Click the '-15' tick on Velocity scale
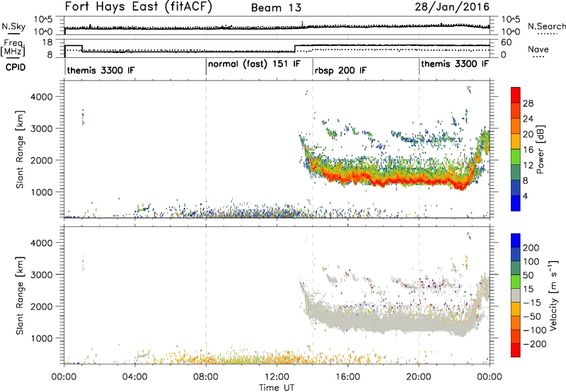 tap(531, 303)
